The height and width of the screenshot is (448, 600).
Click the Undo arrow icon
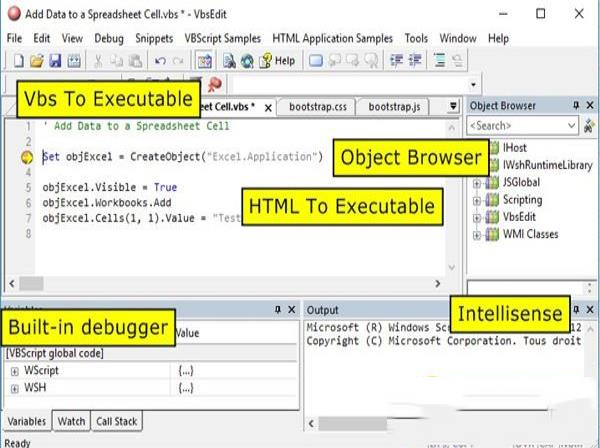click(160, 61)
